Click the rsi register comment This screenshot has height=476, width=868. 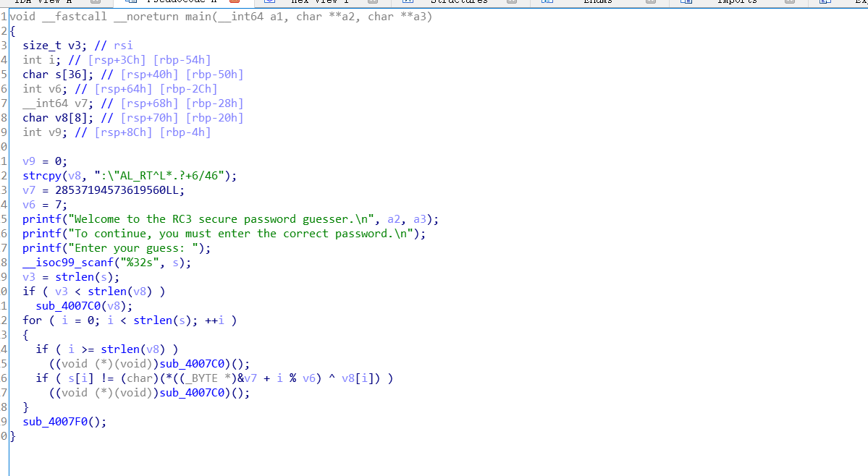point(123,46)
